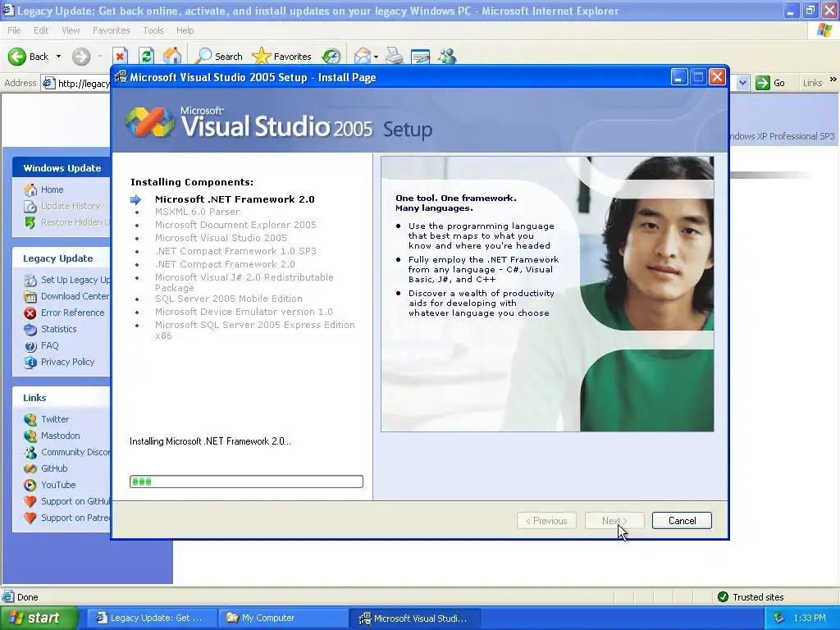Click the Restore Hidden Updates shield icon
840x630 pixels.
pos(30,223)
